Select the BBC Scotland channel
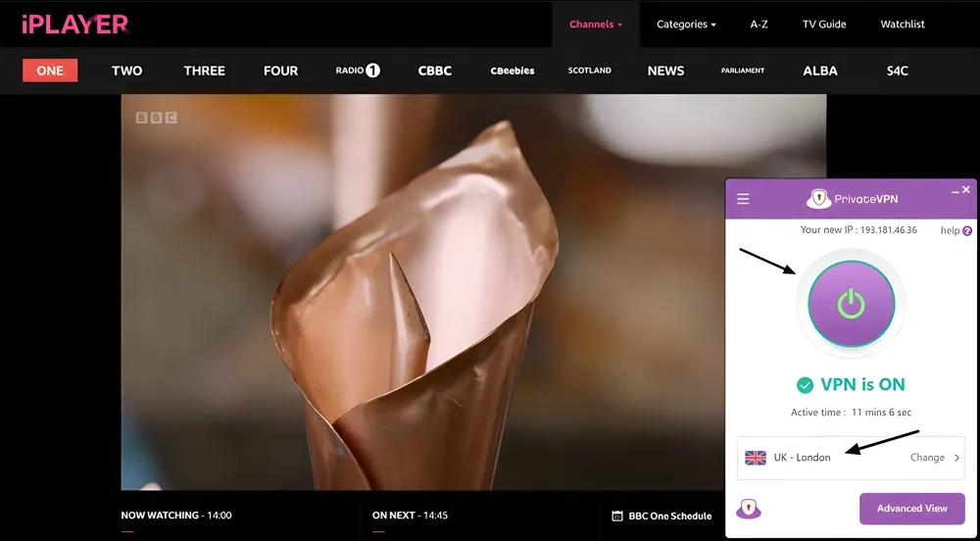980x541 pixels. [589, 71]
